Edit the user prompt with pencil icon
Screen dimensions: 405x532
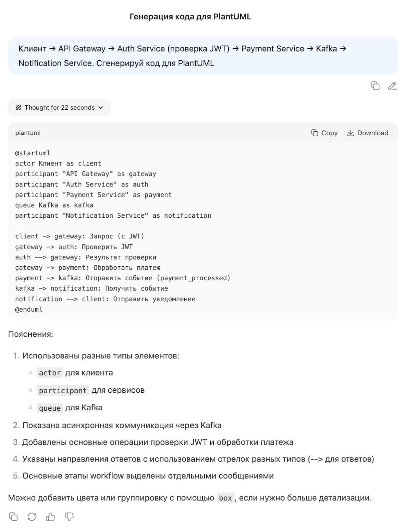coord(392,86)
